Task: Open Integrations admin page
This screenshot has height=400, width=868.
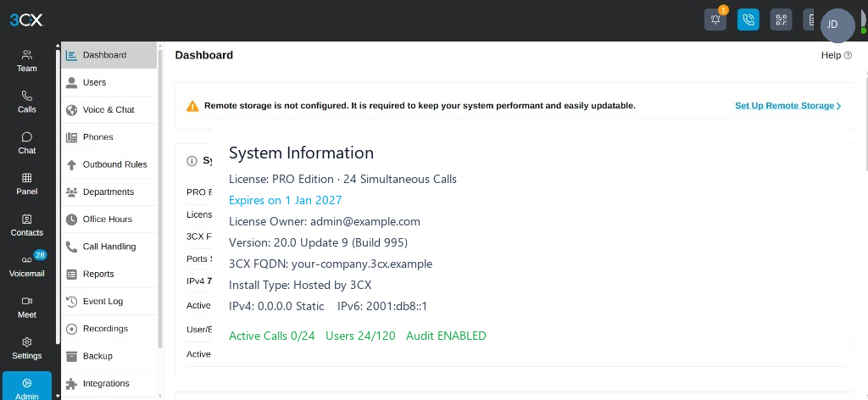Action: point(109,383)
